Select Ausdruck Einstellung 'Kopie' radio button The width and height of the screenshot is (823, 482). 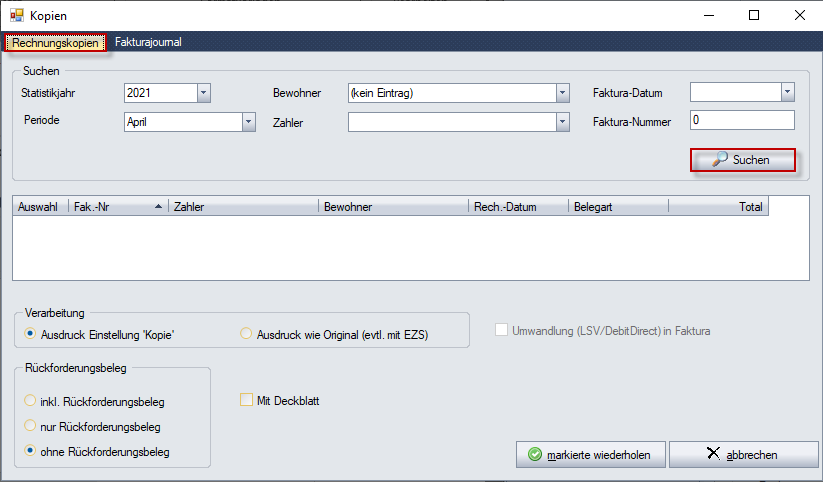click(x=30, y=334)
